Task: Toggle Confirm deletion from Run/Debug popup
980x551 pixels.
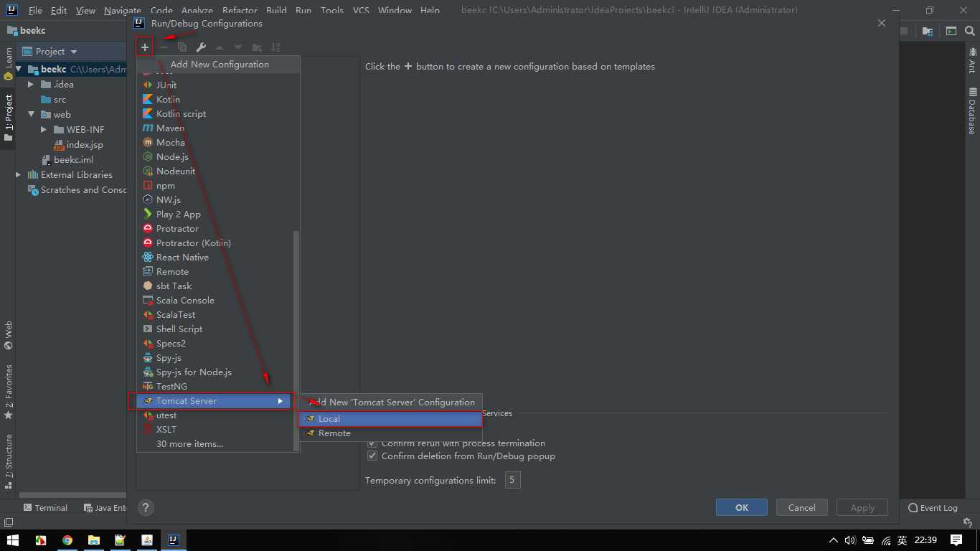Action: (x=372, y=456)
